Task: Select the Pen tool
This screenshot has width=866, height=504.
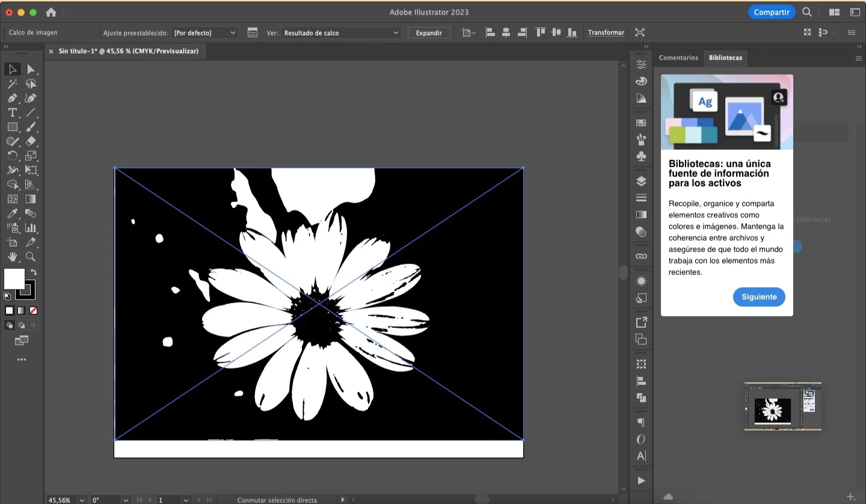Action: (12, 98)
